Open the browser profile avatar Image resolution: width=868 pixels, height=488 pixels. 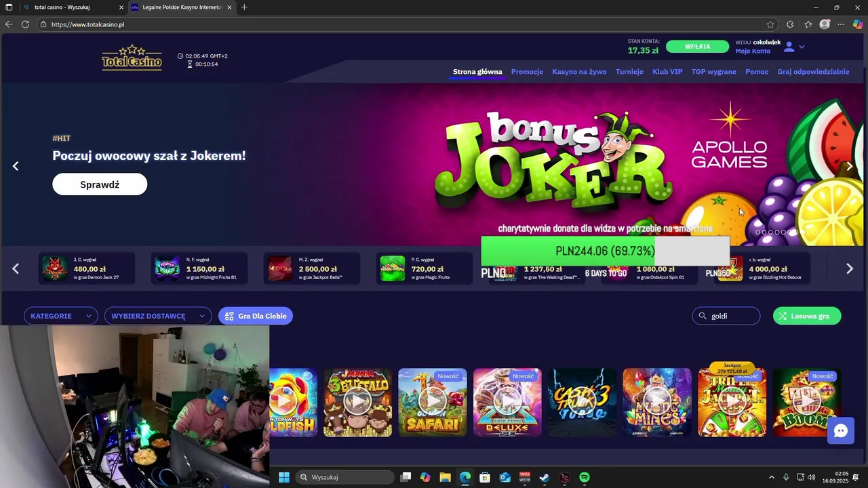tap(825, 24)
